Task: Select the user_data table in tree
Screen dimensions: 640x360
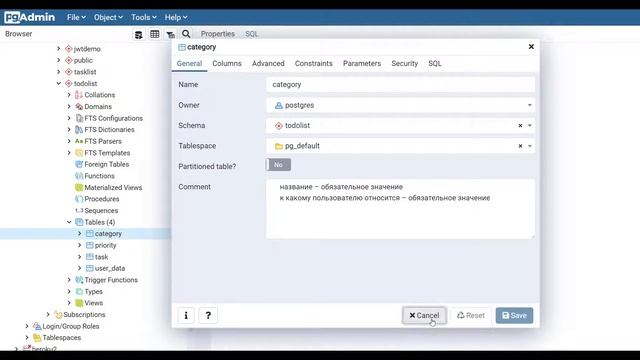Action: (x=110, y=269)
